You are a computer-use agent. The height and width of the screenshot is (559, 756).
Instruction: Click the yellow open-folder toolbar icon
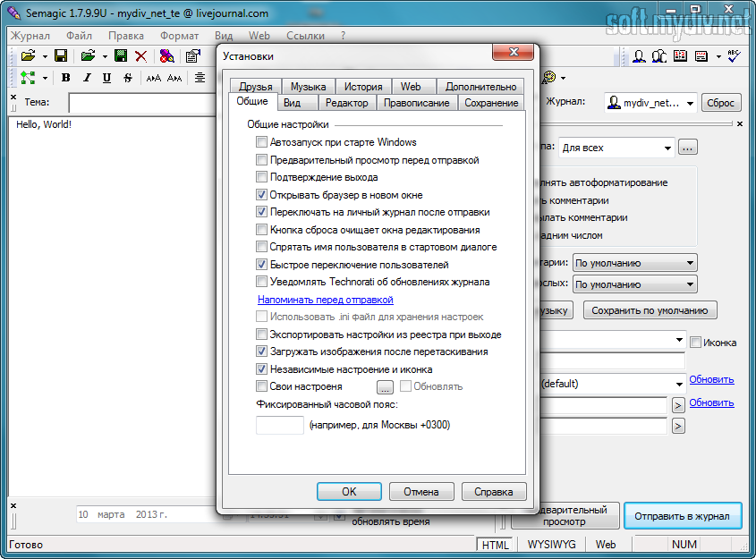coord(29,55)
